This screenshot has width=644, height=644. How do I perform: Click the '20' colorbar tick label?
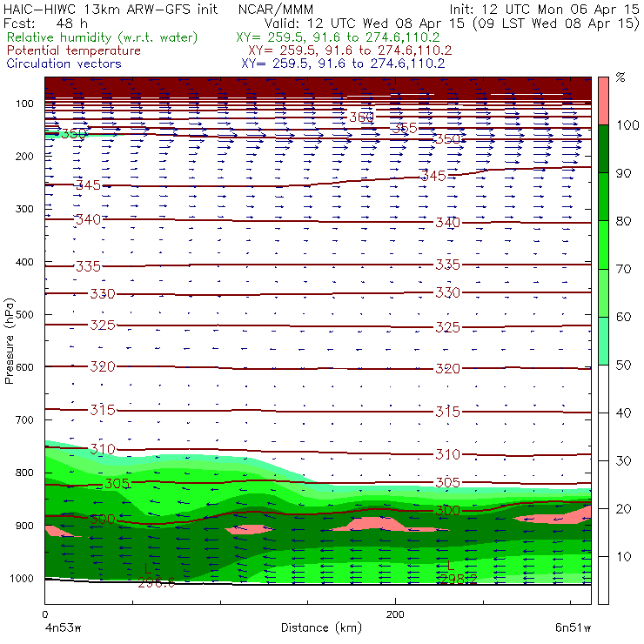tap(623, 508)
